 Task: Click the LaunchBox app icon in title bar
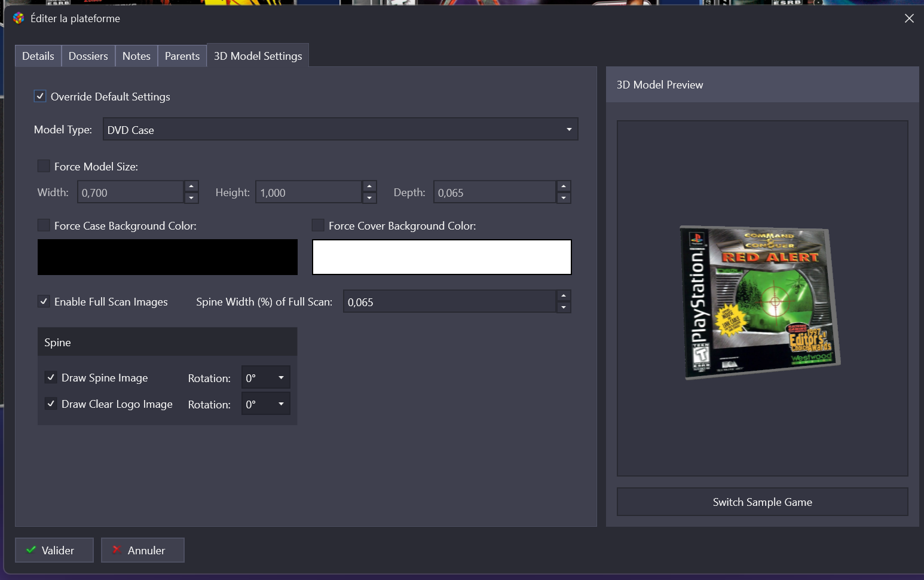(19, 19)
